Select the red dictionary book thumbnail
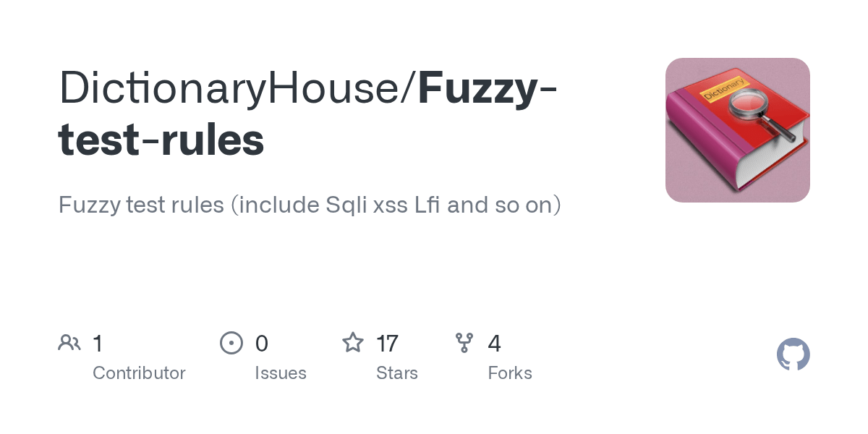This screenshot has width=868, height=434. tap(737, 130)
